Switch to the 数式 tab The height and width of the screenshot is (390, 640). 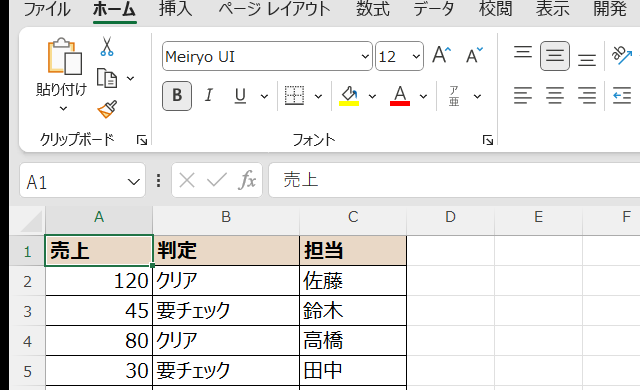(x=372, y=9)
